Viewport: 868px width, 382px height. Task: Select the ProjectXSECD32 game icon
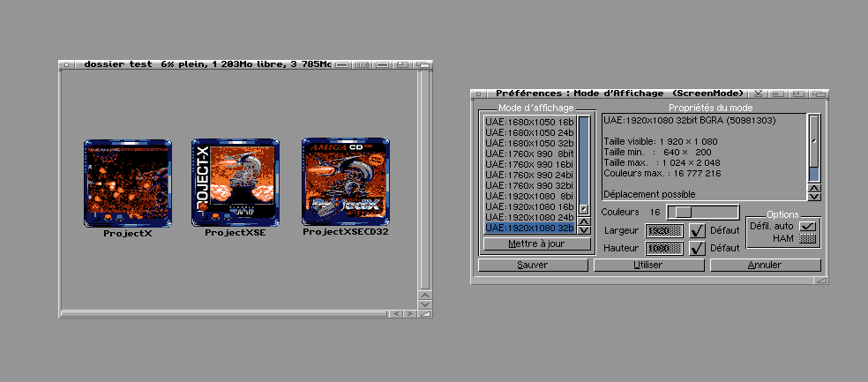346,182
